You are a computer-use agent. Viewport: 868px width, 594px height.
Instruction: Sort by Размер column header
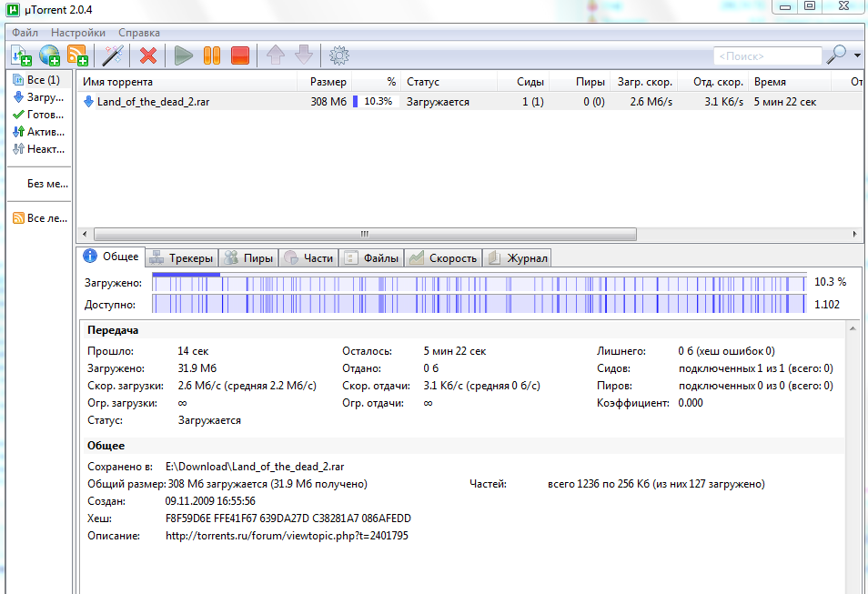325,82
